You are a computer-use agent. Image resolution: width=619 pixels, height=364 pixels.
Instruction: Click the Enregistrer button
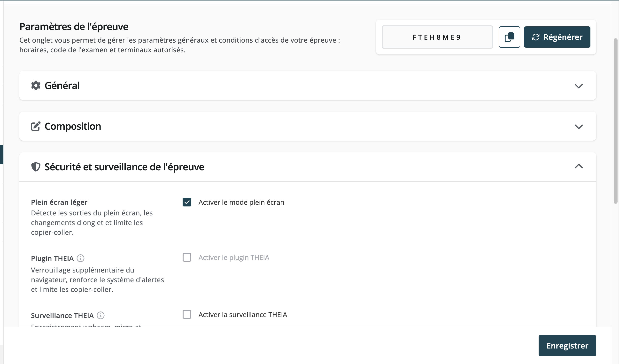tap(567, 345)
